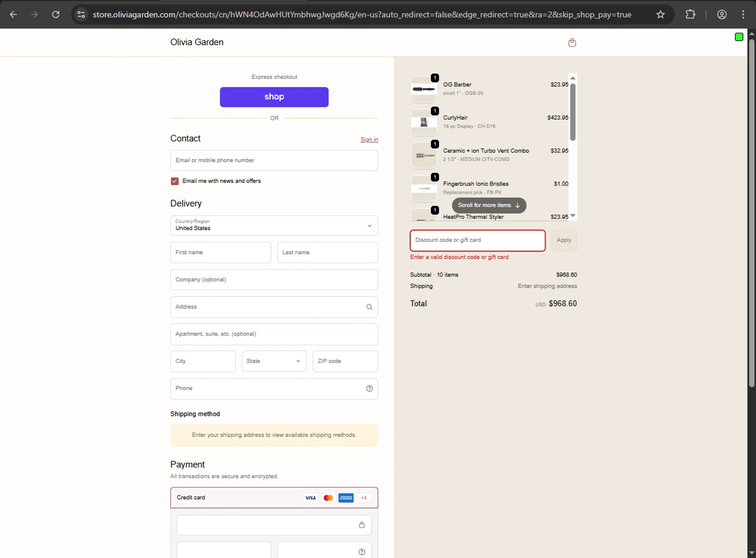Click the shipping method notice banner
This screenshot has height=558, width=756.
(x=274, y=435)
